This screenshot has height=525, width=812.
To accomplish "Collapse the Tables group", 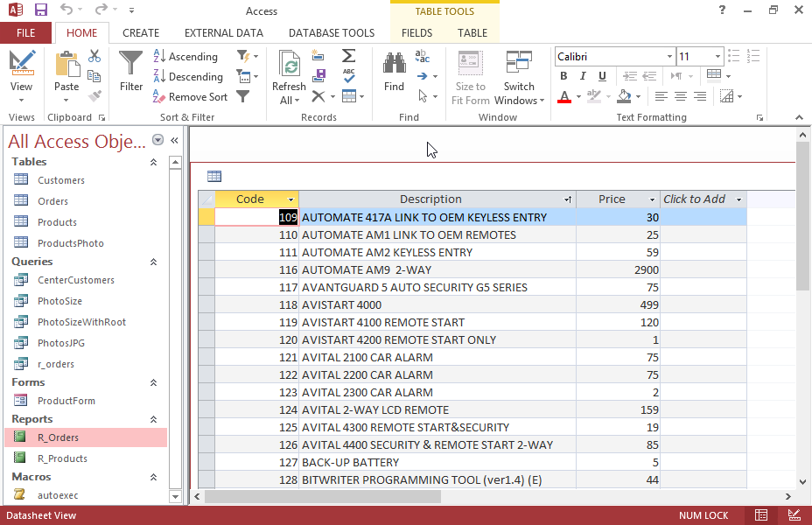I will coord(153,162).
